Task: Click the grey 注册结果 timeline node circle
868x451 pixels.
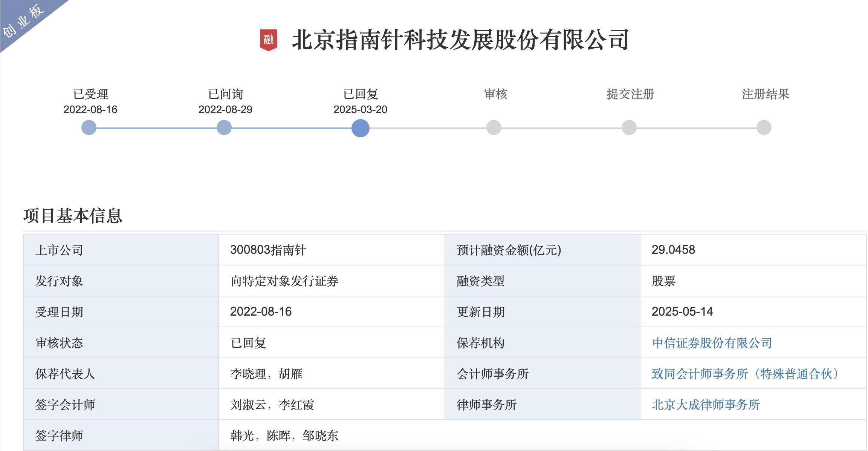Action: click(764, 127)
